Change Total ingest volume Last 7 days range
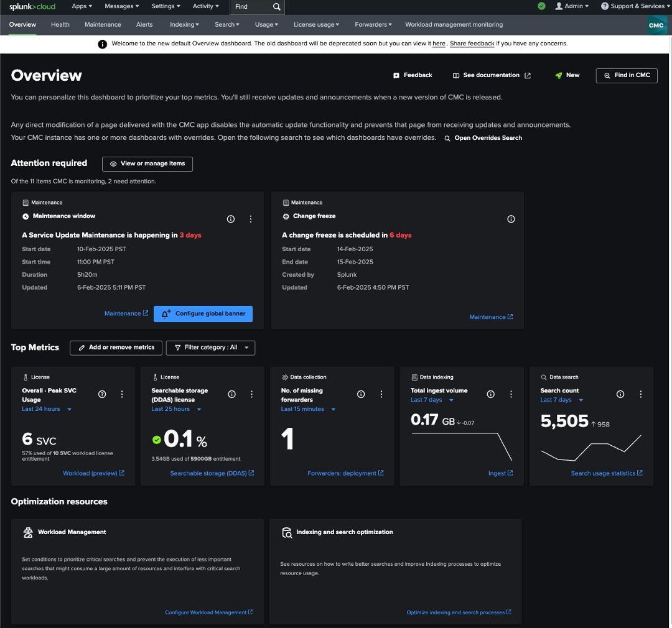The width and height of the screenshot is (672, 628). tap(432, 400)
